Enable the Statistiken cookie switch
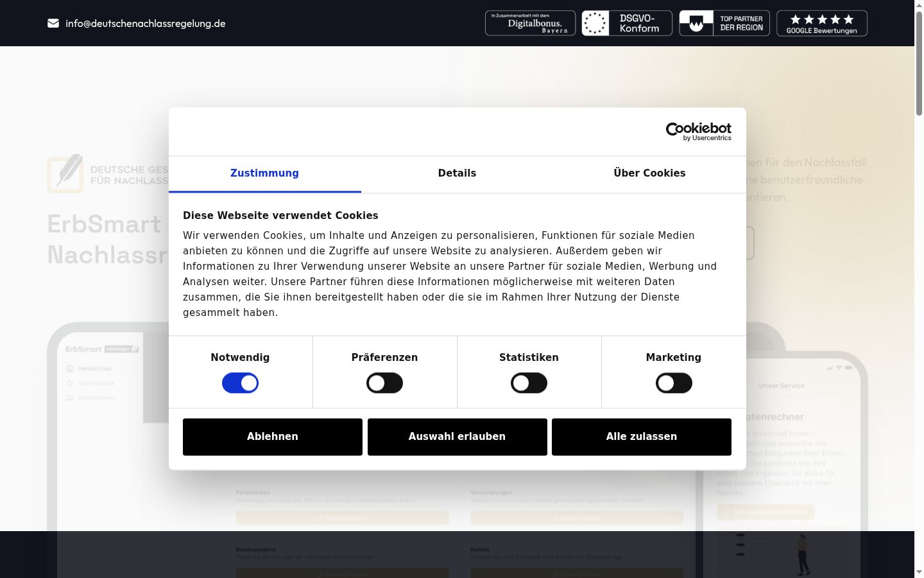The width and height of the screenshot is (924, 578). click(x=529, y=383)
